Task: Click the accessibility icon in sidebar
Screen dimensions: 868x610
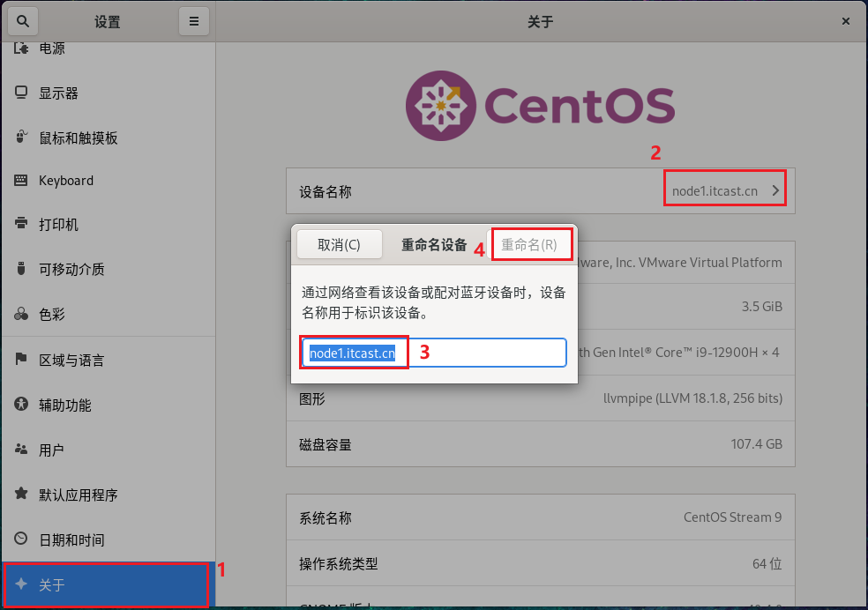Action: tap(21, 405)
